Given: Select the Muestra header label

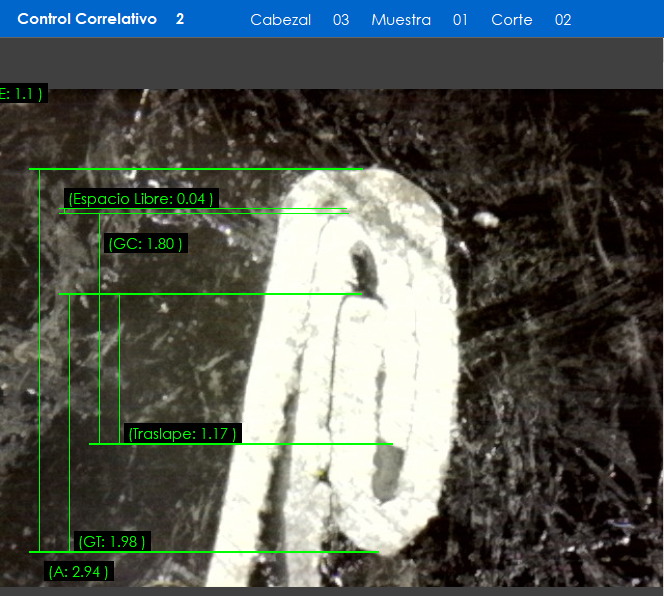Looking at the screenshot, I should tap(401, 20).
